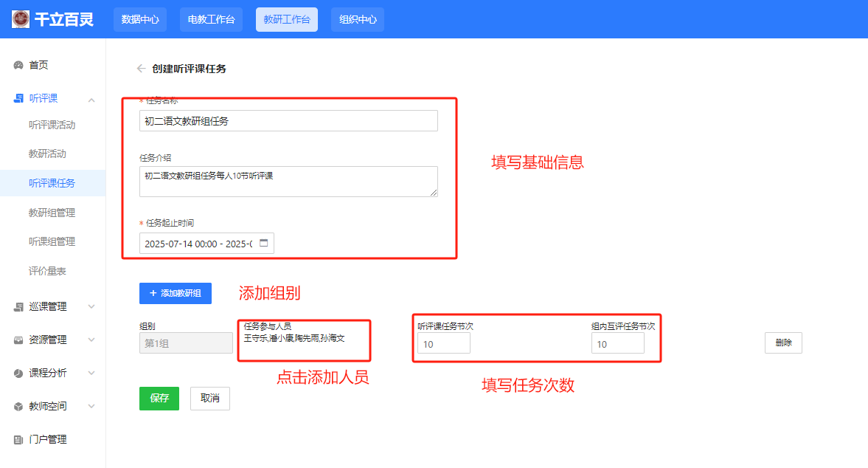Click the 门户管理 sidebar icon
The image size is (868, 468).
coord(18,440)
